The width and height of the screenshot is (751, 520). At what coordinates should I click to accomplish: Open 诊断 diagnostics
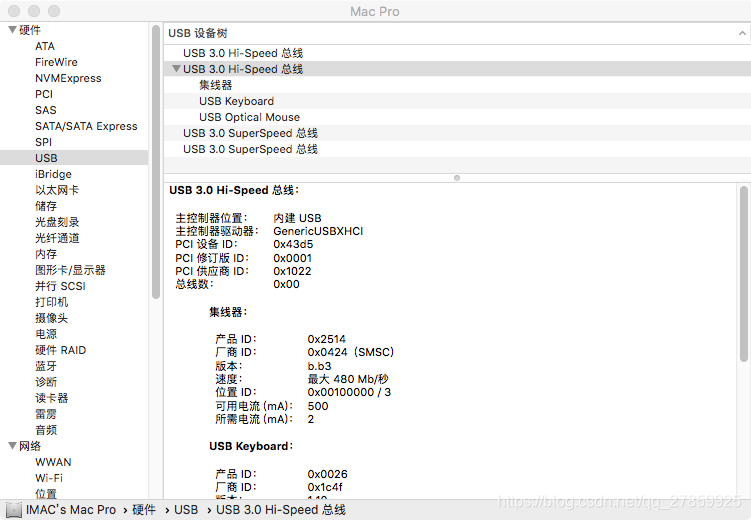(46, 382)
